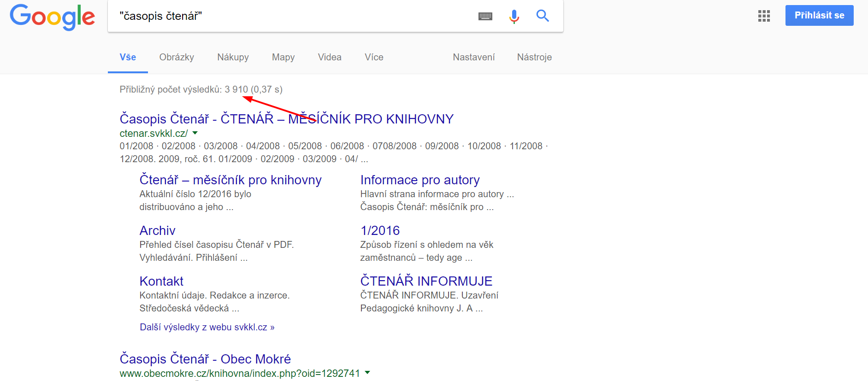Viewport: 868px width, 381px height.
Task: Open the on-screen keyboard icon
Action: [x=485, y=17]
